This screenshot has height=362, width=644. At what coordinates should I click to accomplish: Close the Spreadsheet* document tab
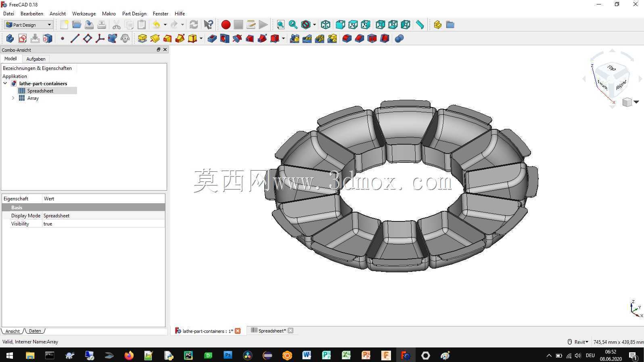(291, 330)
